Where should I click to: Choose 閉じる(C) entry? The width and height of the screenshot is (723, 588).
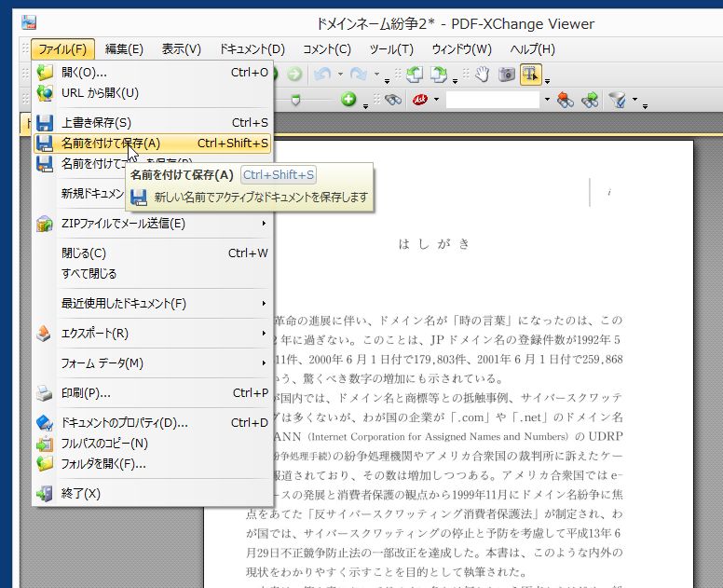[152, 253]
